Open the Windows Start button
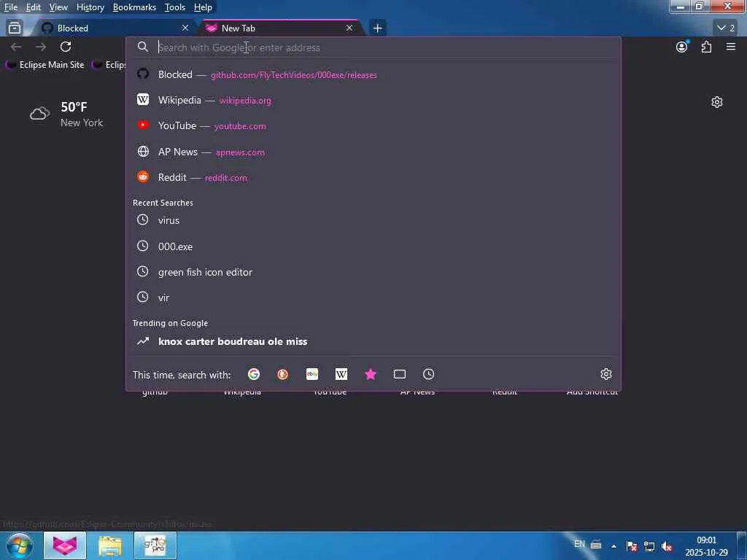This screenshot has height=560, width=747. tap(20, 545)
